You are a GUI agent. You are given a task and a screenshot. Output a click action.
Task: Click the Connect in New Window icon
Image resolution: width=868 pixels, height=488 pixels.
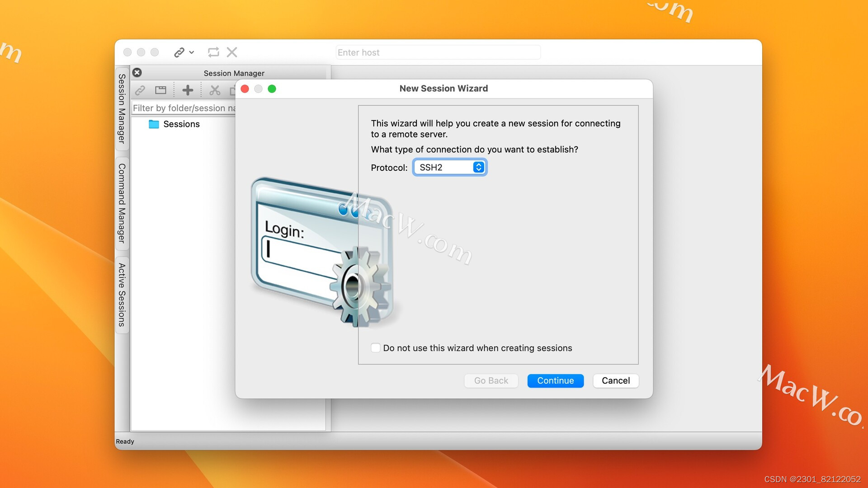[x=160, y=90]
